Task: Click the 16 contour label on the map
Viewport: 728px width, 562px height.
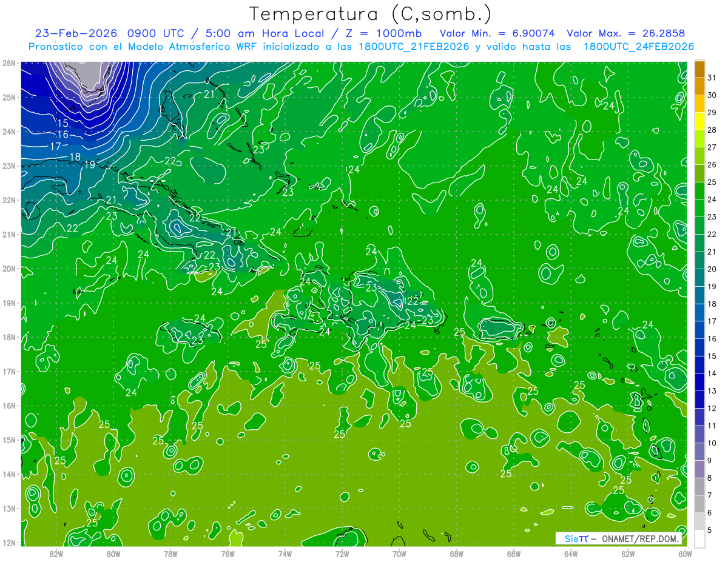Action: tap(62, 135)
